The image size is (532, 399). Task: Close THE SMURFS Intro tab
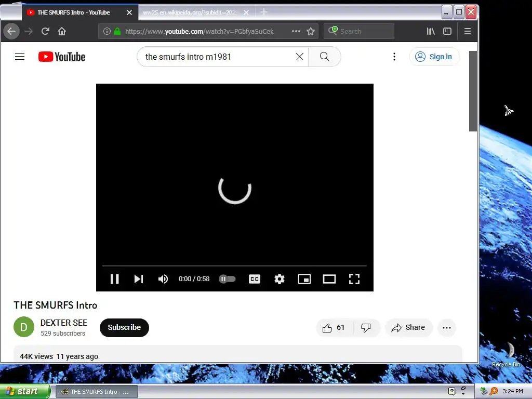click(x=129, y=12)
